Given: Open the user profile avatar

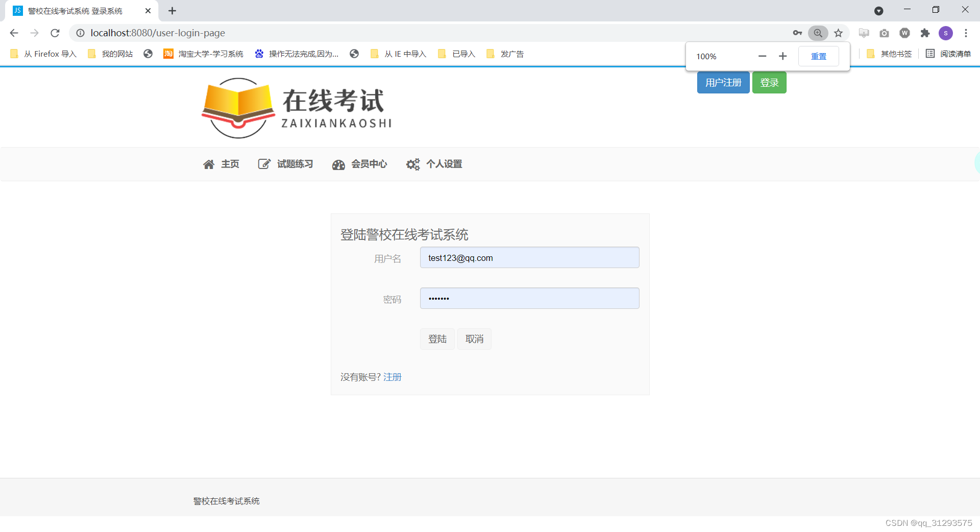Looking at the screenshot, I should [945, 33].
